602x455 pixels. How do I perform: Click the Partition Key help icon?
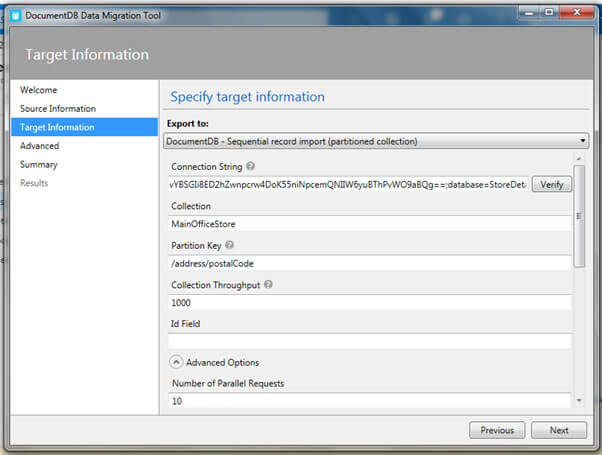pos(230,245)
